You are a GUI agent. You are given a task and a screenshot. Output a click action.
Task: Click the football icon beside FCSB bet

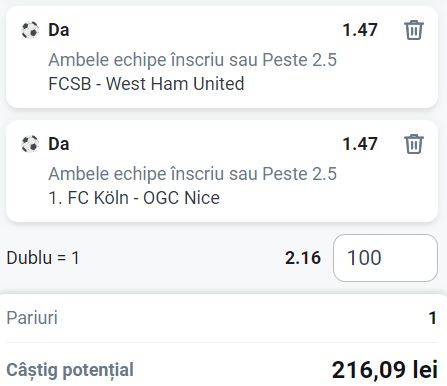click(30, 30)
